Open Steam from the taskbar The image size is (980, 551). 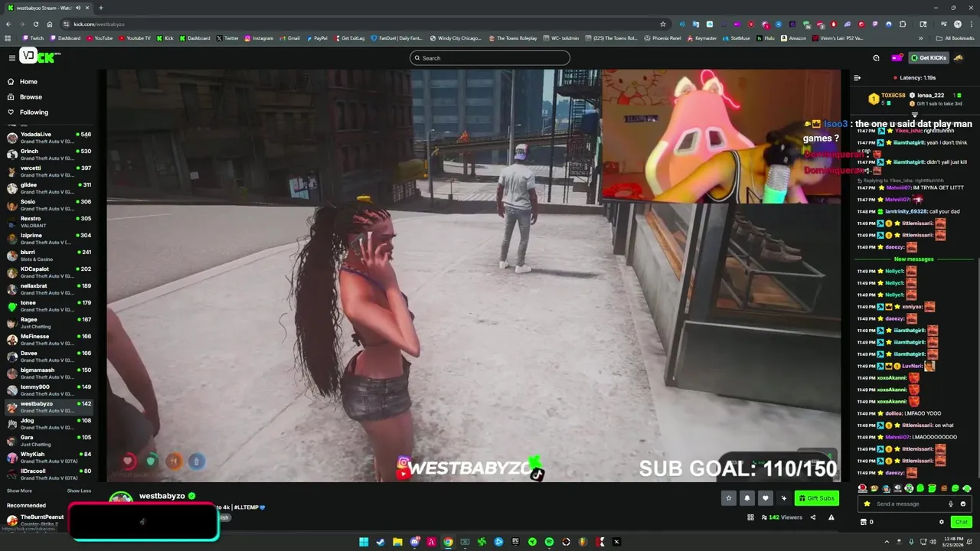tap(381, 542)
